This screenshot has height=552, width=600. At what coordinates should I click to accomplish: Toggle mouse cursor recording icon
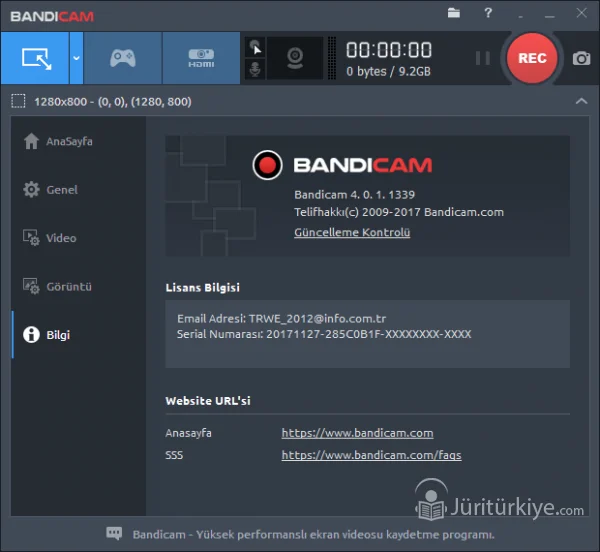click(255, 48)
